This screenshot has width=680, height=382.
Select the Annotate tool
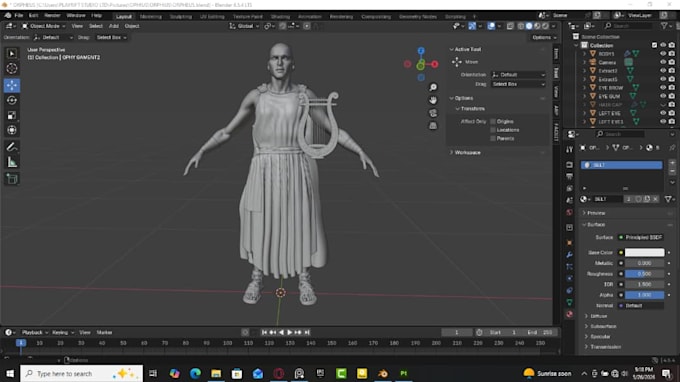(x=12, y=147)
